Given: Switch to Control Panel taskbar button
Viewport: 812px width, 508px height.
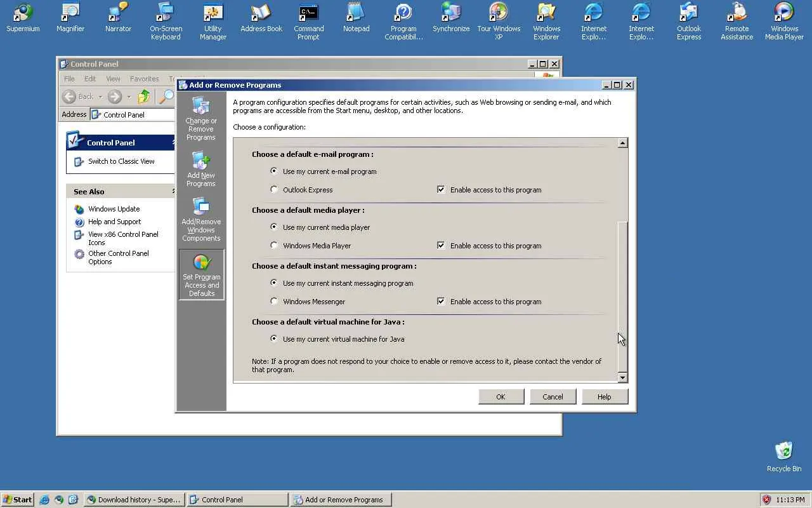Looking at the screenshot, I should tap(238, 500).
